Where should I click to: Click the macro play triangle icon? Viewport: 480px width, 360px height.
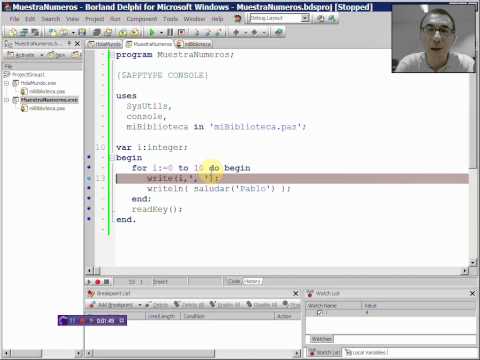89,282
